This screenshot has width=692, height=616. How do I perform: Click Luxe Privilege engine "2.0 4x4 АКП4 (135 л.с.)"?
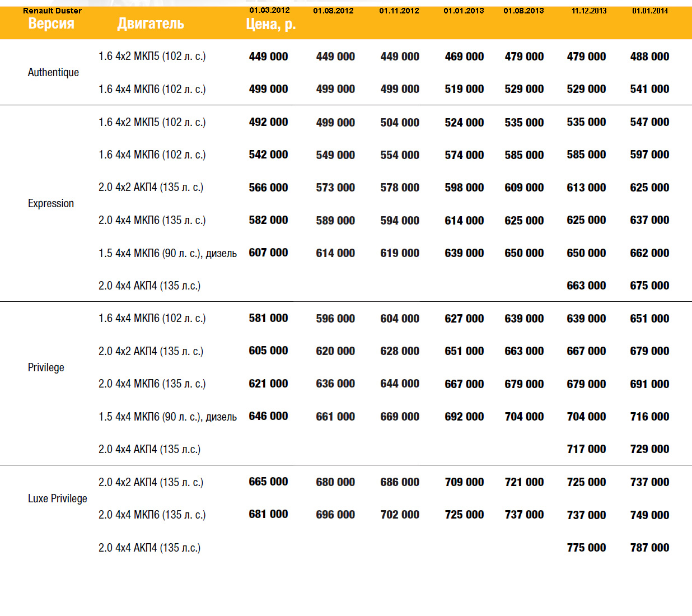149,548
